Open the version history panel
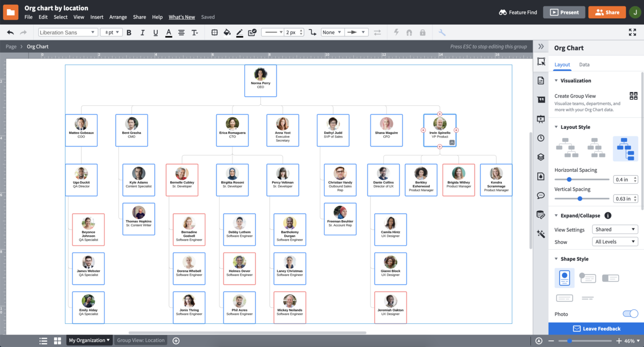 click(x=541, y=138)
